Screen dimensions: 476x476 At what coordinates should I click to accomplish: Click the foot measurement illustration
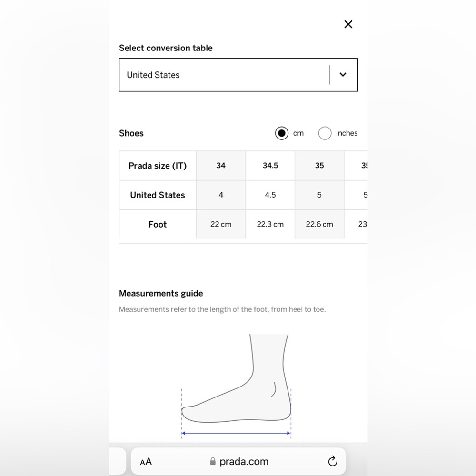(x=236, y=386)
